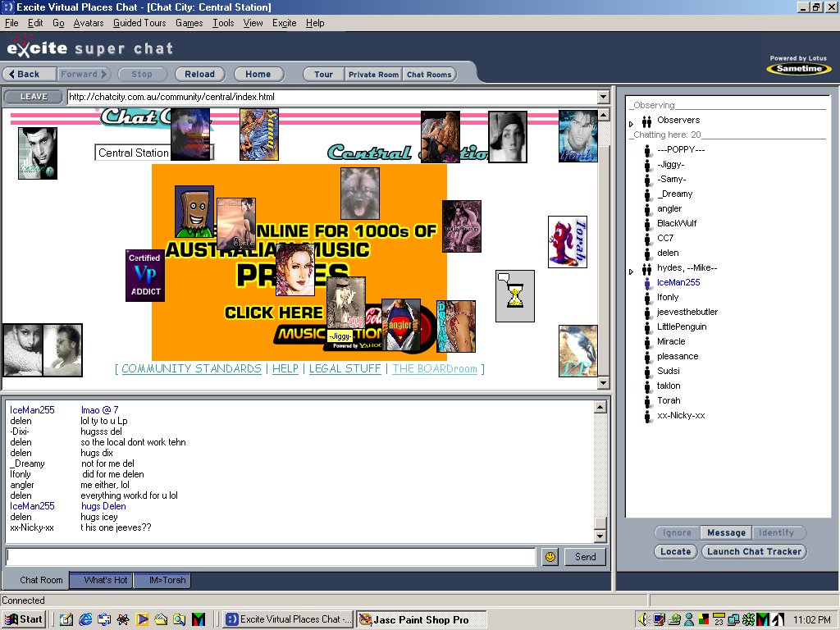
Task: Click the penguin avatar image
Action: point(577,350)
